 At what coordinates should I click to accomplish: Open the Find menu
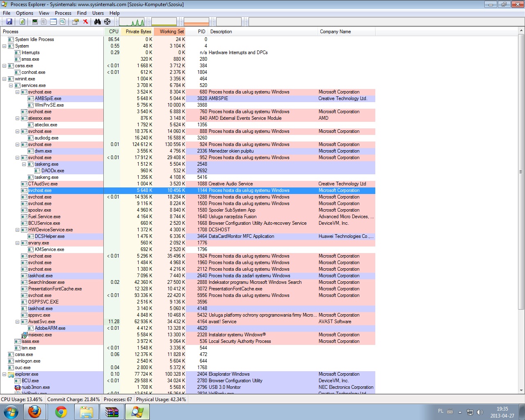tap(82, 13)
